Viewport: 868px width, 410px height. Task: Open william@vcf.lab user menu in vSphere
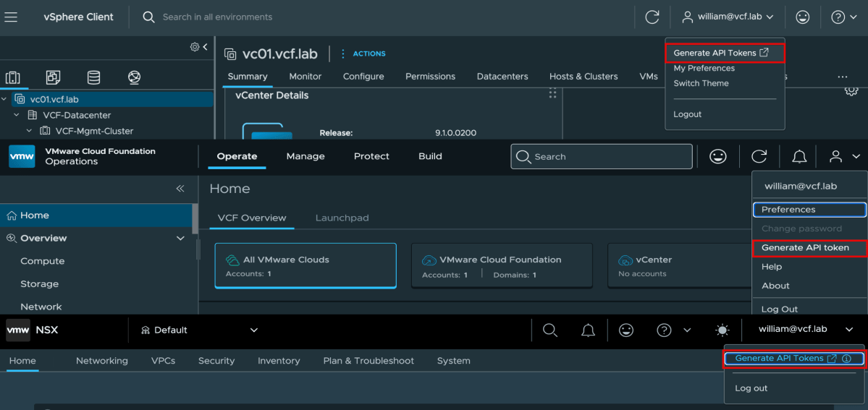(728, 17)
